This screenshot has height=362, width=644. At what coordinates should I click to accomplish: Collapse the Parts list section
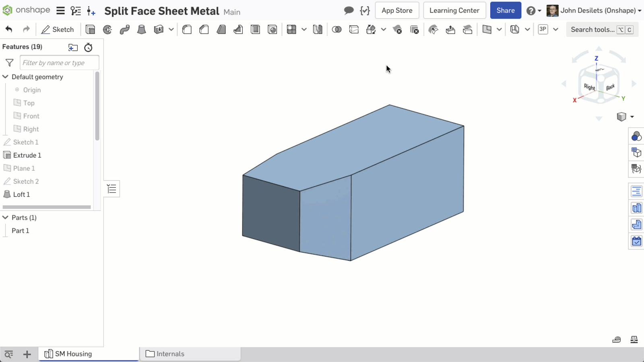(x=6, y=218)
